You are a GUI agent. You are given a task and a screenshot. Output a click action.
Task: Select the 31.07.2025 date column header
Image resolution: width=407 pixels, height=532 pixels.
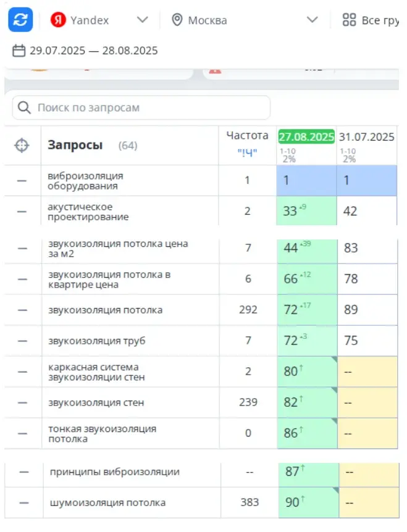point(367,136)
